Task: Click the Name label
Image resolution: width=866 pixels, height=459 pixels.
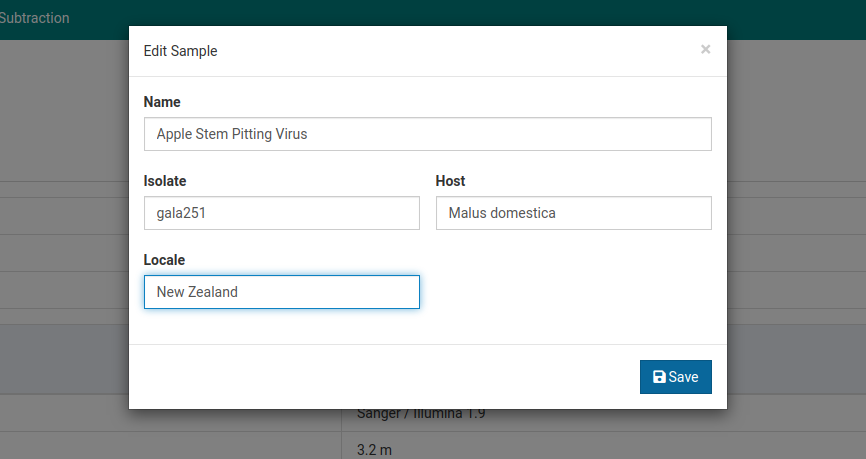Action: click(162, 102)
